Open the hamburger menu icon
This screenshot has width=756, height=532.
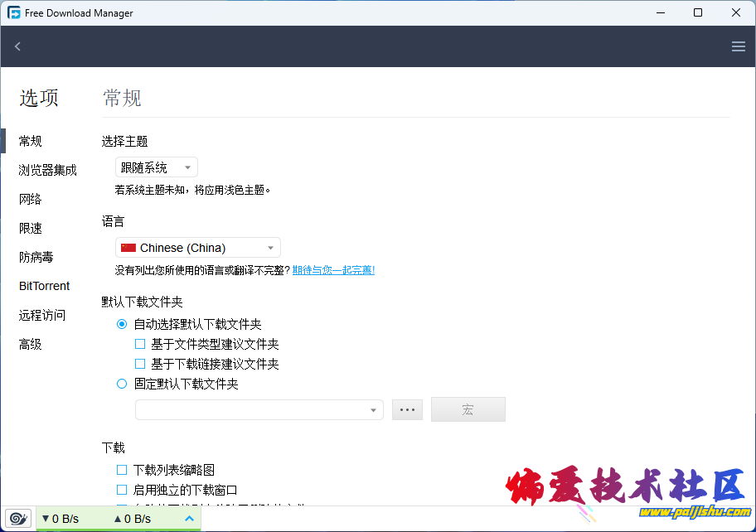[738, 46]
